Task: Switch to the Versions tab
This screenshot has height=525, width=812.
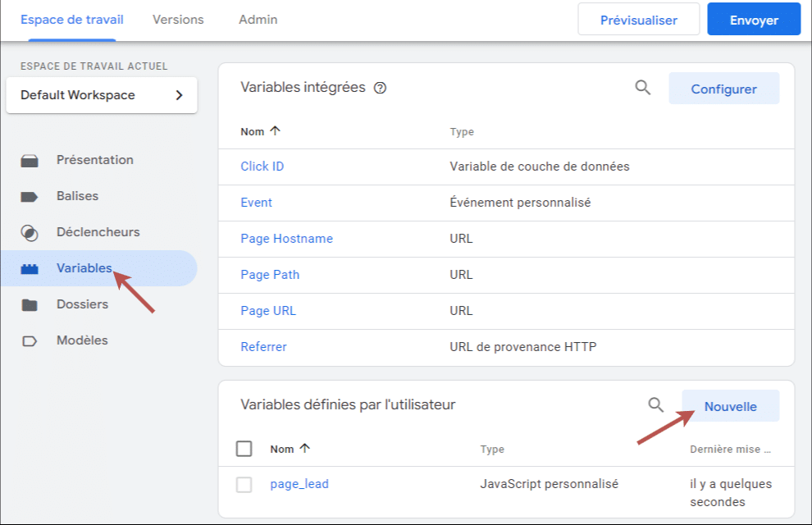Action: coord(178,20)
